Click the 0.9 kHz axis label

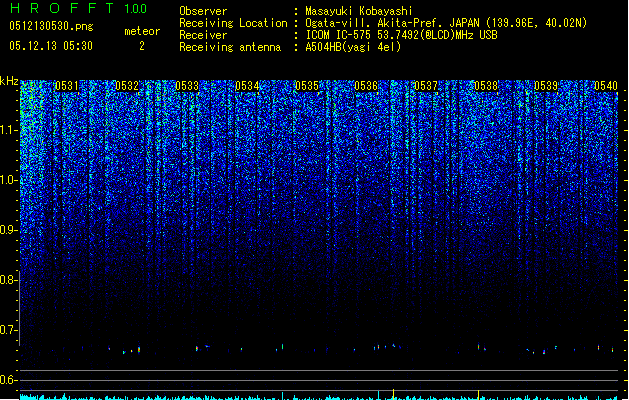pos(9,230)
